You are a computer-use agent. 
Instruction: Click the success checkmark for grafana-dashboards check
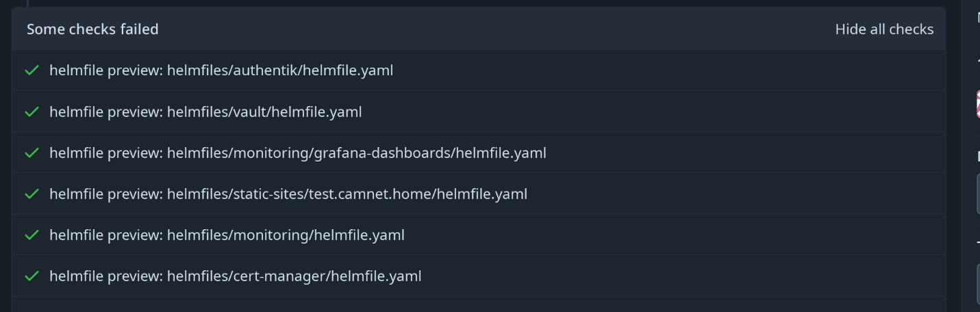point(32,153)
